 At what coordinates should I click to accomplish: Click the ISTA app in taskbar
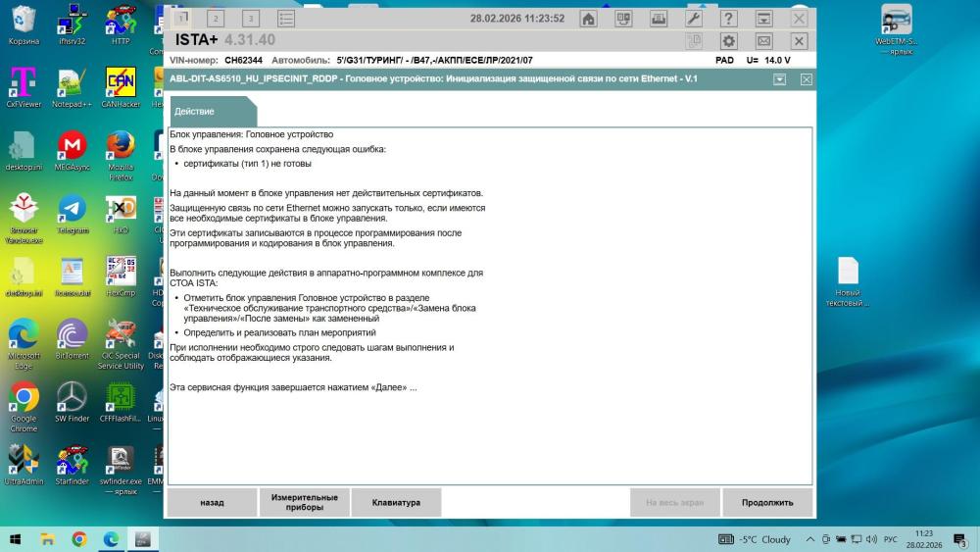click(x=143, y=539)
